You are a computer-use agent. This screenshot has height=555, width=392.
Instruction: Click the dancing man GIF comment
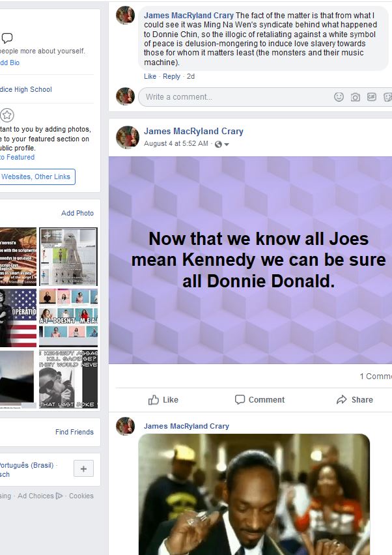coord(254,494)
